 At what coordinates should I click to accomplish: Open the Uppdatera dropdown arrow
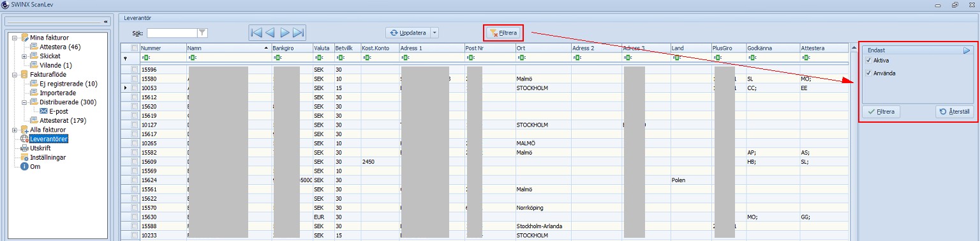[434, 33]
